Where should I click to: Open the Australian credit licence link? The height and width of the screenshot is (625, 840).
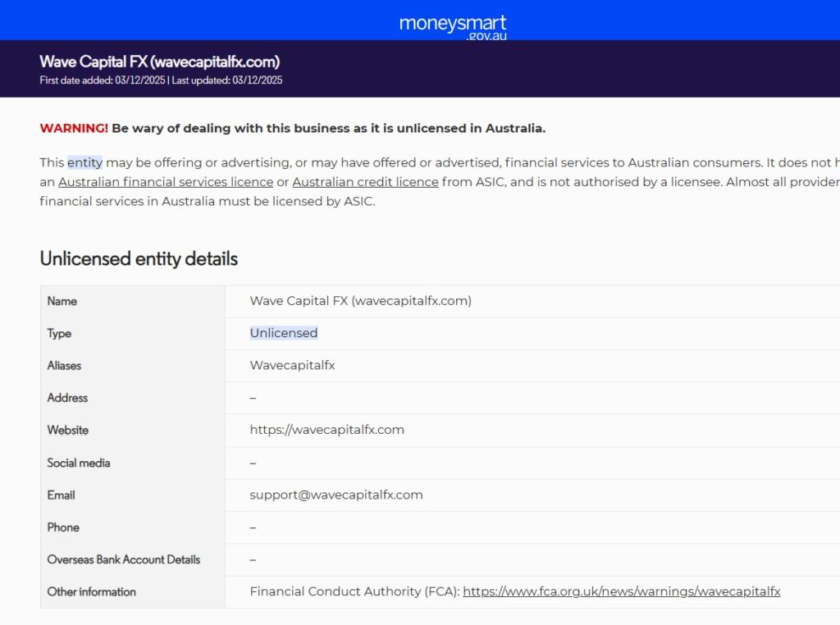365,182
